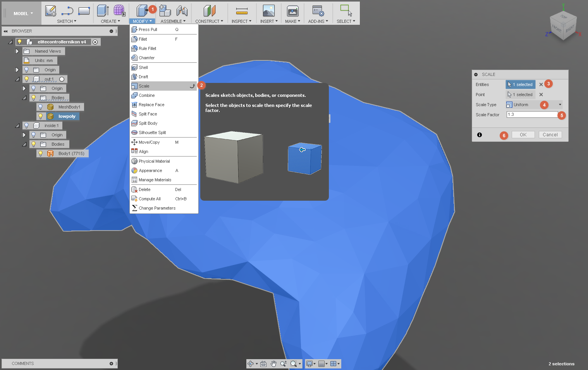Screen dimensions: 588x370
Task: Click the Fit magnifier icon in navigation bar
Action: (x=294, y=364)
